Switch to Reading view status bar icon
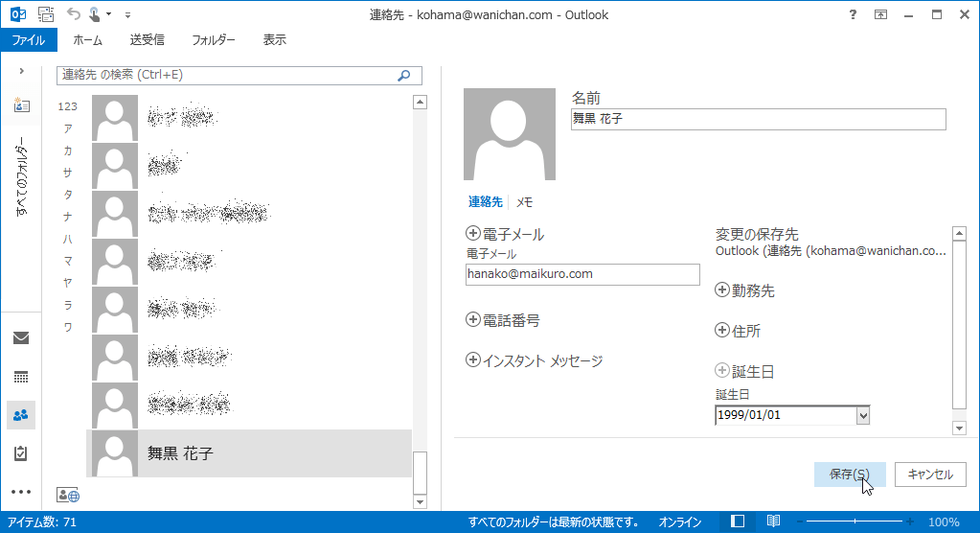 (x=773, y=521)
